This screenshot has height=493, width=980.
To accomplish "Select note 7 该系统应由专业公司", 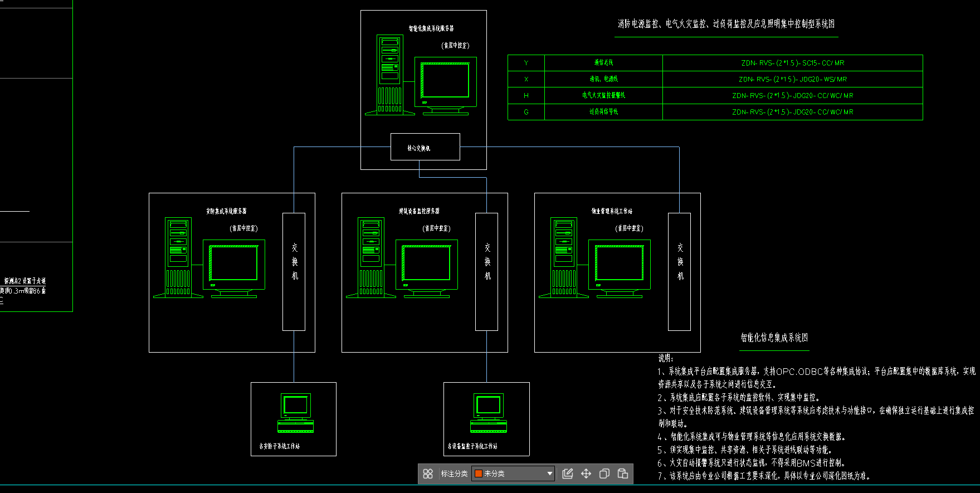I will click(764, 476).
